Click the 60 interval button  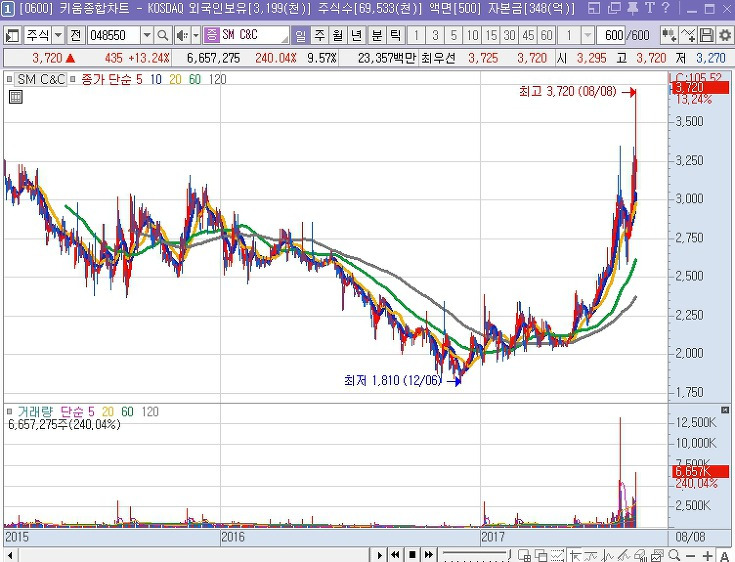546,35
